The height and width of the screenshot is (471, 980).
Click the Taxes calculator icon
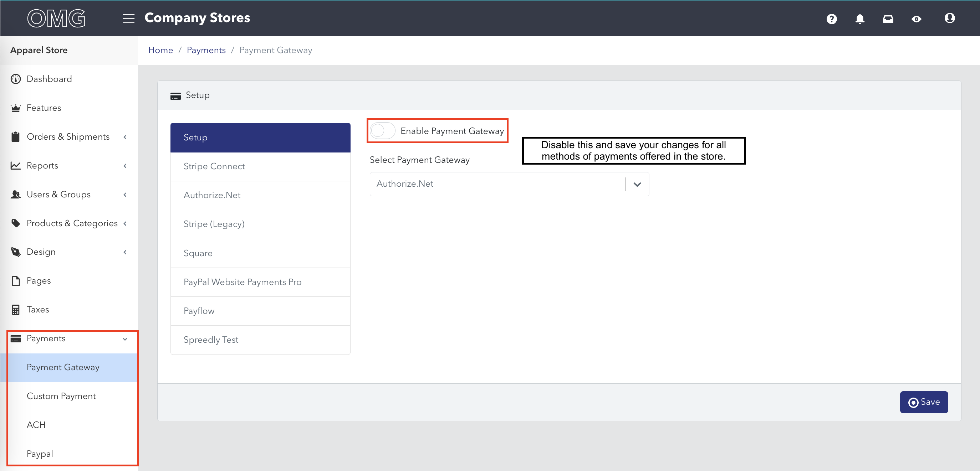click(x=16, y=310)
